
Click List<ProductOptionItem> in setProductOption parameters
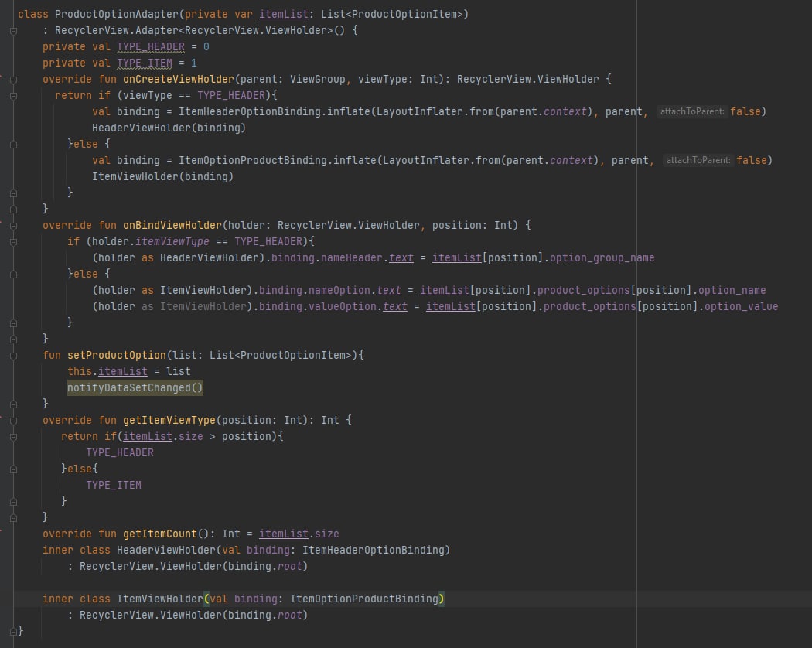[281, 356]
